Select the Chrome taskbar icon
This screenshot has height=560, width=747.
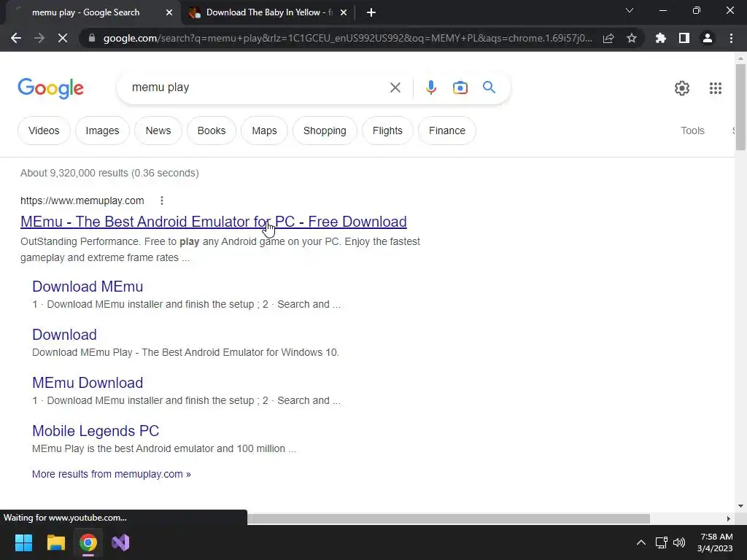point(88,542)
